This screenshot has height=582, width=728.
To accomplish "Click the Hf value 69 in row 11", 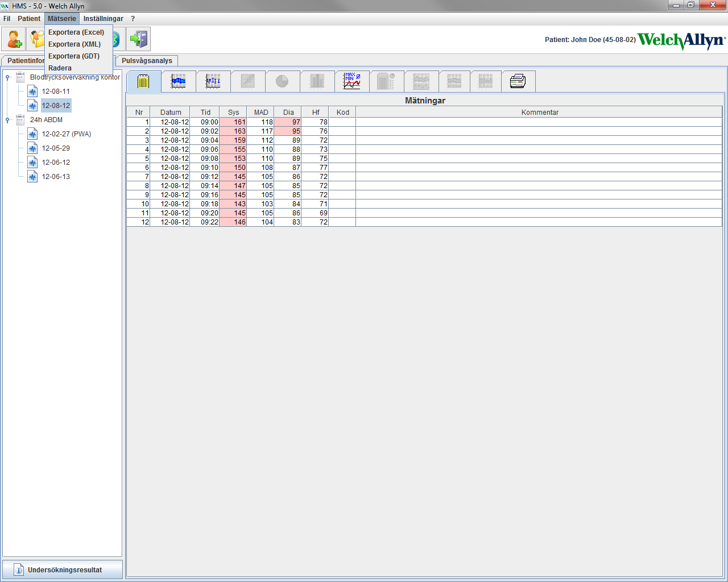I will [x=316, y=213].
